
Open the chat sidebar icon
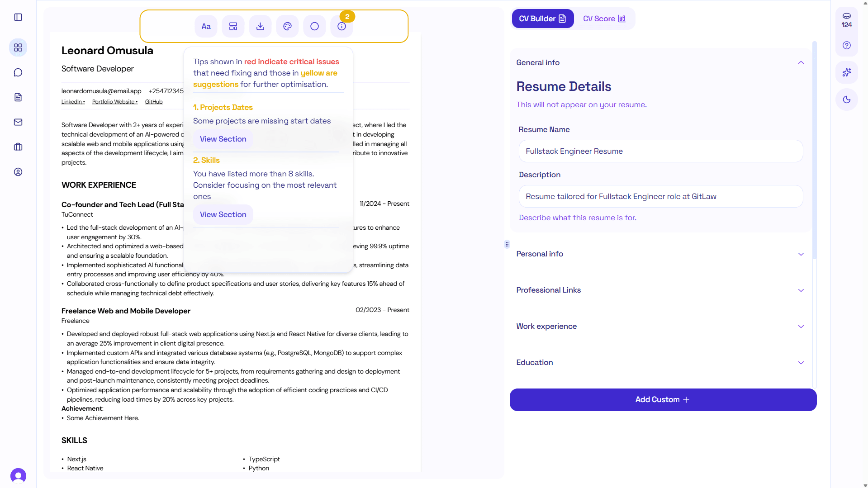click(18, 72)
